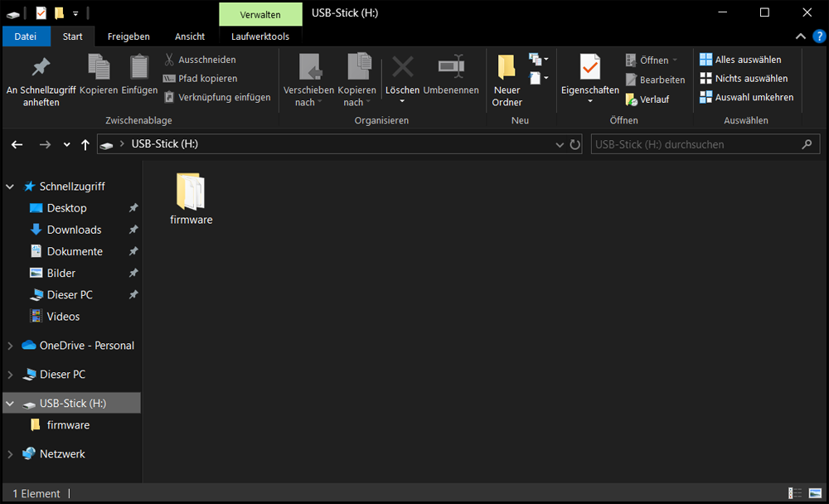829x504 pixels.
Task: Open recent locations dropdown
Action: pyautogui.click(x=66, y=144)
